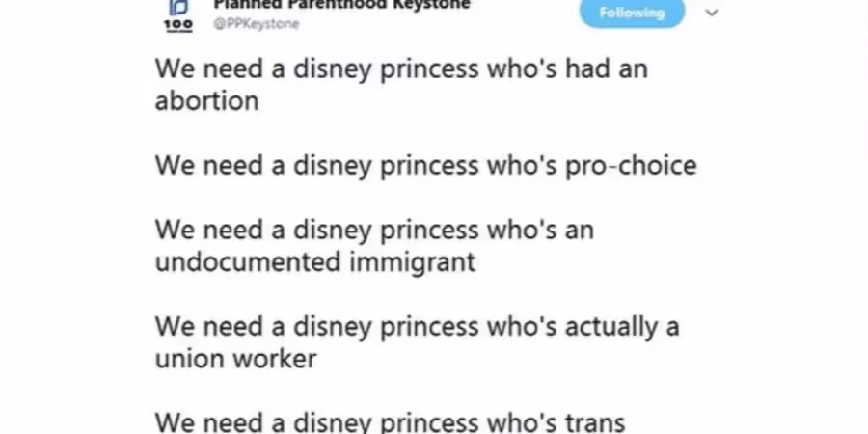Visit the @PPKeystone handle link

pyautogui.click(x=257, y=24)
